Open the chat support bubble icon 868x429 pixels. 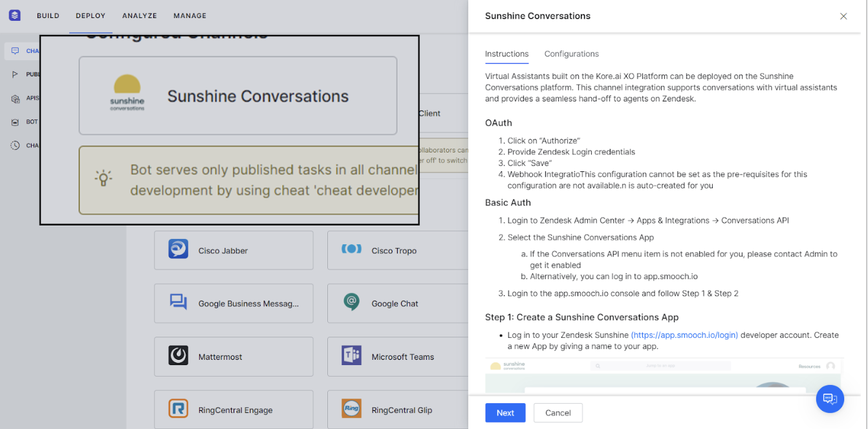[x=830, y=399]
